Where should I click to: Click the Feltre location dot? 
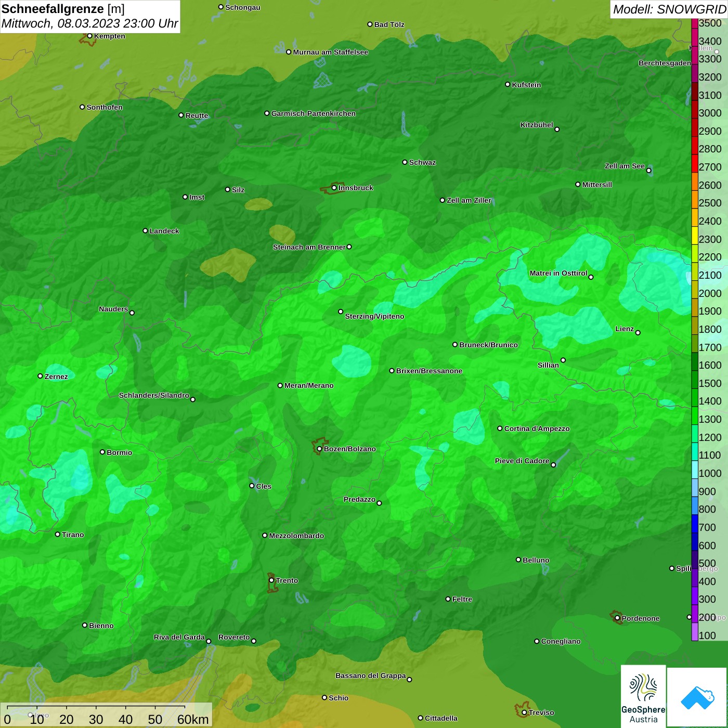[448, 599]
